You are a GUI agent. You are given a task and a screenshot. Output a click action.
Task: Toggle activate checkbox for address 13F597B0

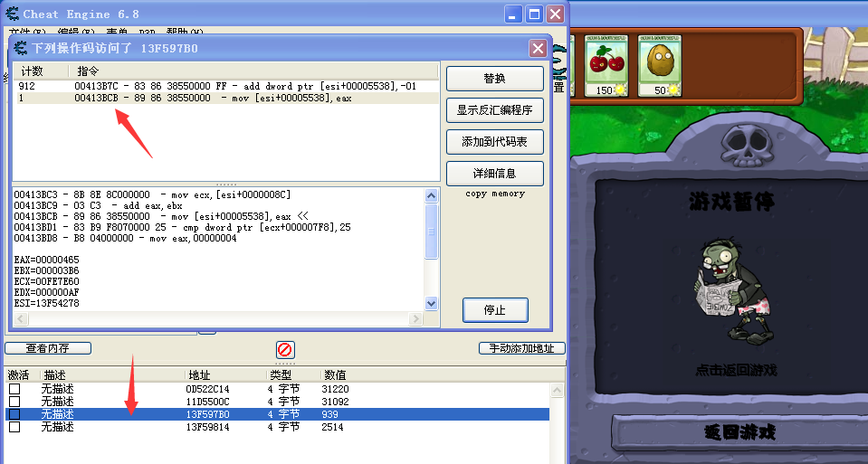[14, 414]
